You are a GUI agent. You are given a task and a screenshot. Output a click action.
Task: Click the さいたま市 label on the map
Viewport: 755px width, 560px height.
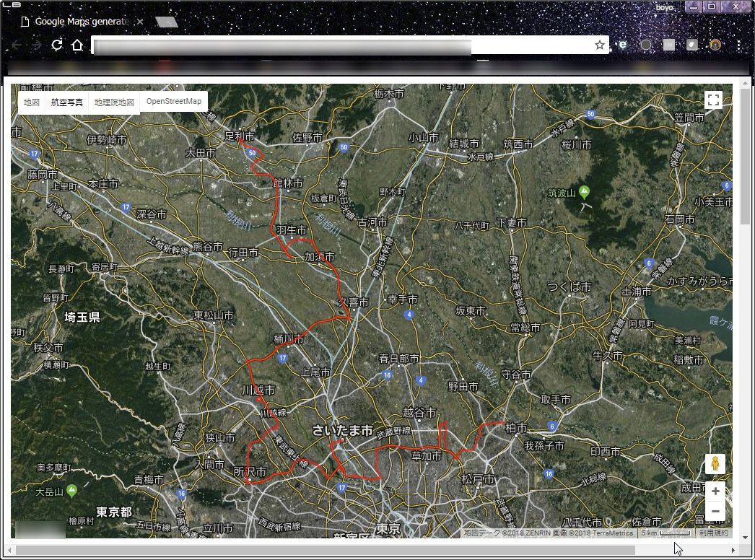click(x=342, y=430)
